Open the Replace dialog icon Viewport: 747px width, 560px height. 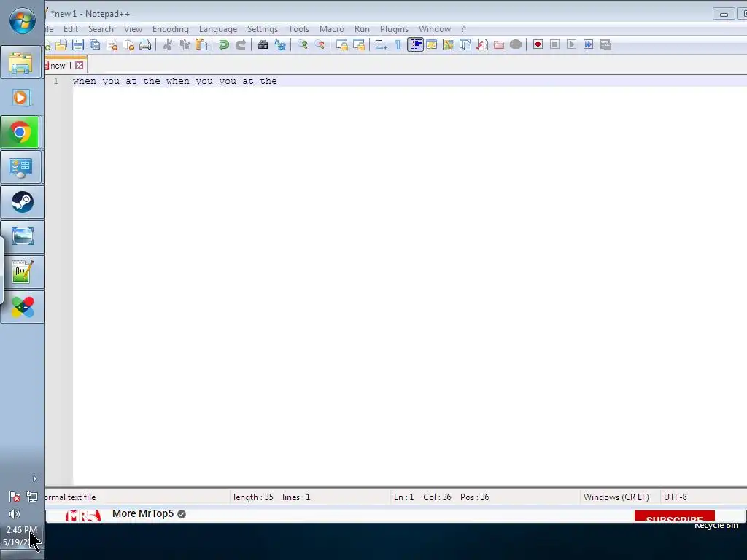tap(279, 44)
